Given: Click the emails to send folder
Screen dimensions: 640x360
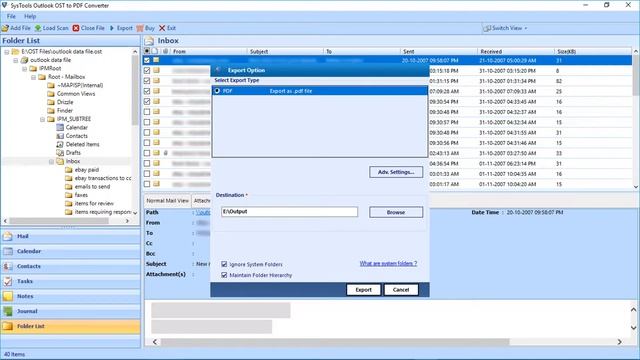Looking at the screenshot, I should 92,187.
